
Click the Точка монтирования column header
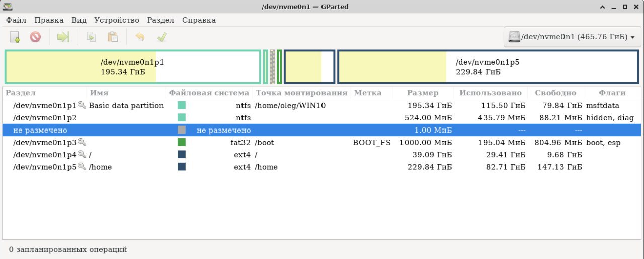[302, 93]
